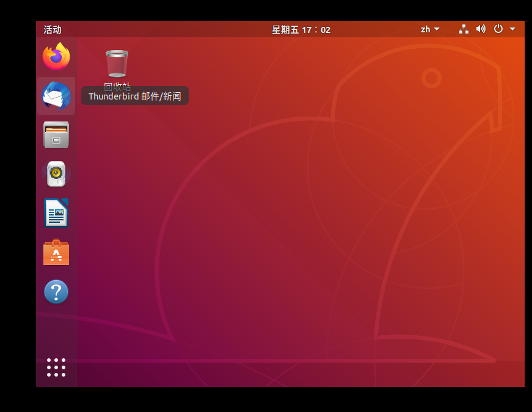
Task: Open LibreOffice Writer from the dock
Action: [56, 213]
